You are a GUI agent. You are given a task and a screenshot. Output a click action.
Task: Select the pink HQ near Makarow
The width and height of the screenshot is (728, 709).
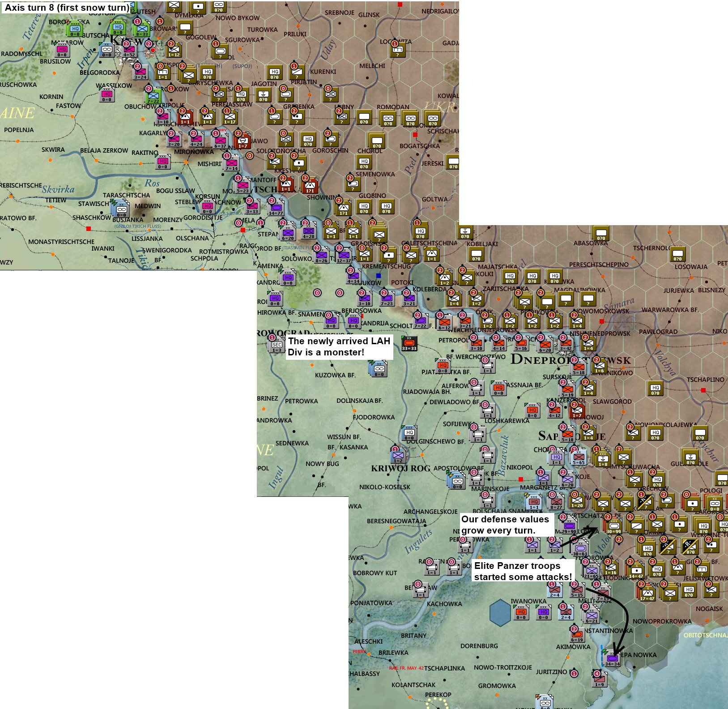[62, 50]
